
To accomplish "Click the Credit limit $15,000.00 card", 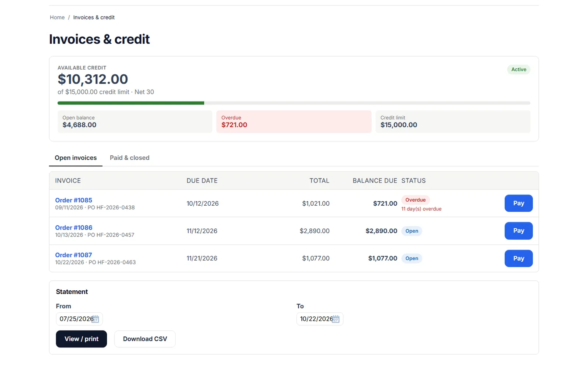I will 453,121.
